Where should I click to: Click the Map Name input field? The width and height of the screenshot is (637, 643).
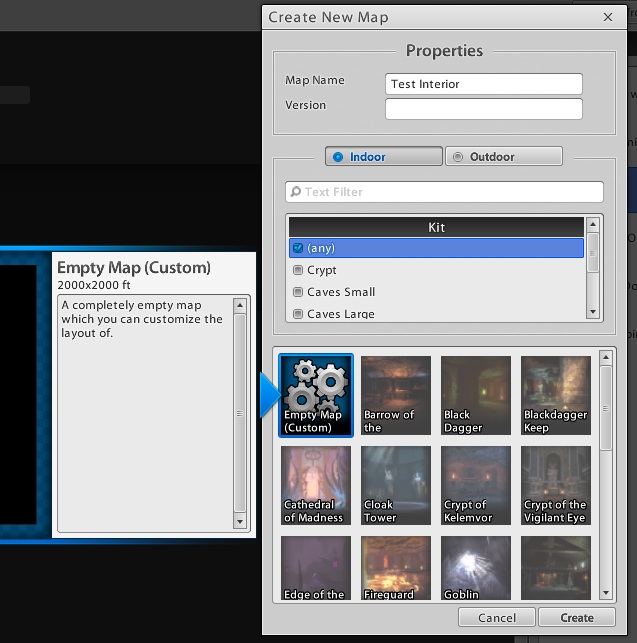(x=484, y=84)
